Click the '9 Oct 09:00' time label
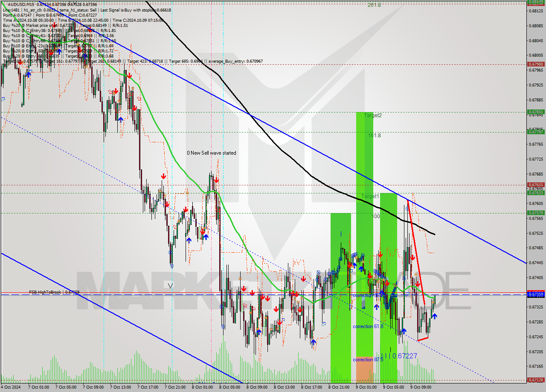This screenshot has width=546, height=392. coord(421,388)
